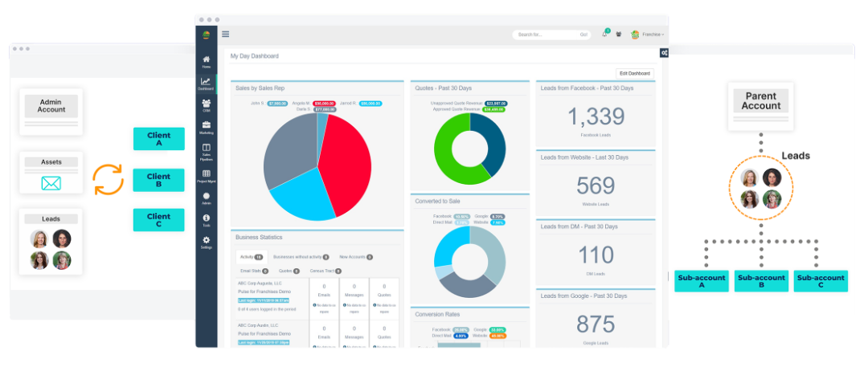Click the red pie chart slice
This screenshot has width=868, height=367.
click(x=346, y=163)
